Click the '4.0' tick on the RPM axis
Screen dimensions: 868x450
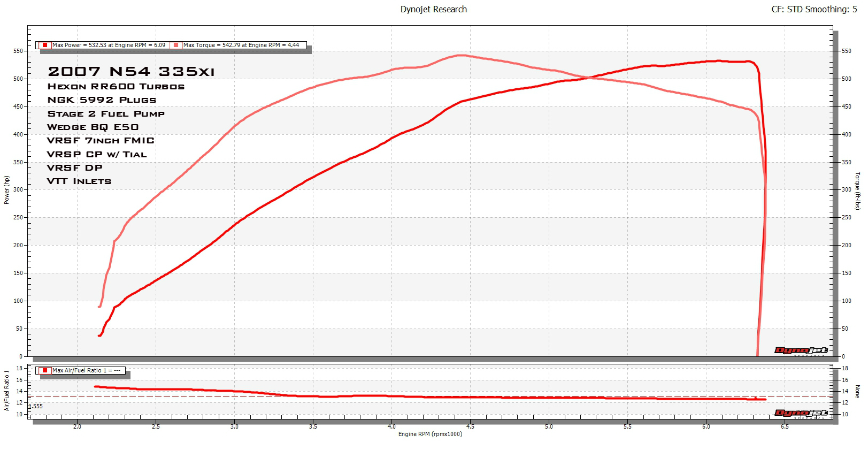tap(391, 426)
